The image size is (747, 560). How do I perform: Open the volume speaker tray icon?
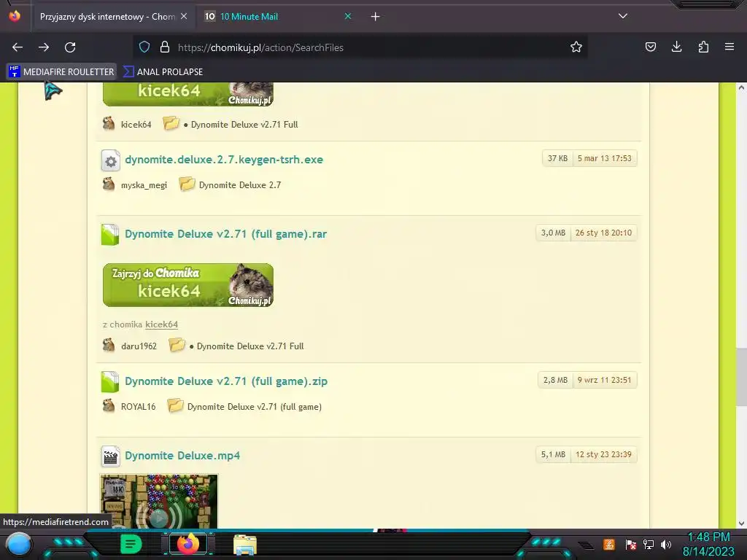pyautogui.click(x=666, y=544)
